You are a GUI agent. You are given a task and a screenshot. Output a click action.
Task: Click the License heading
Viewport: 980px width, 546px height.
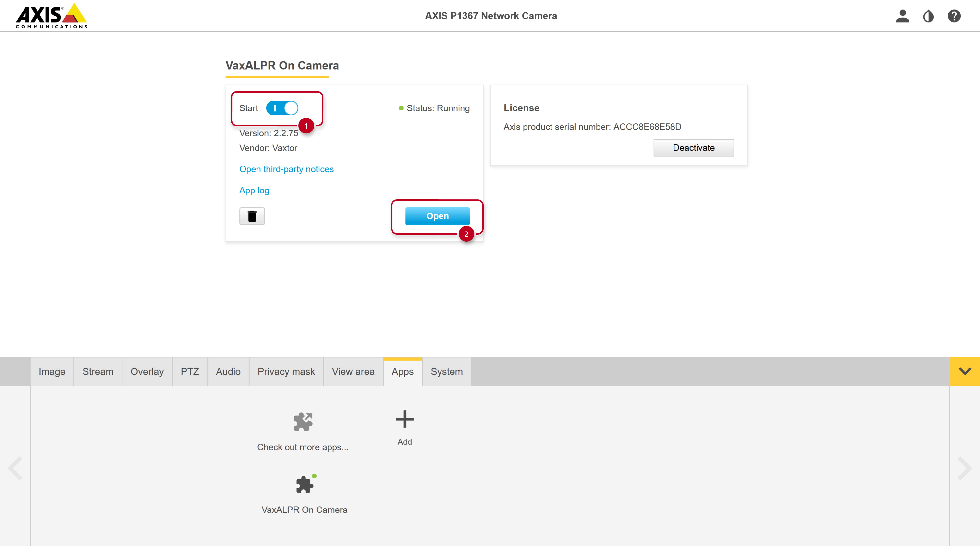pos(521,108)
